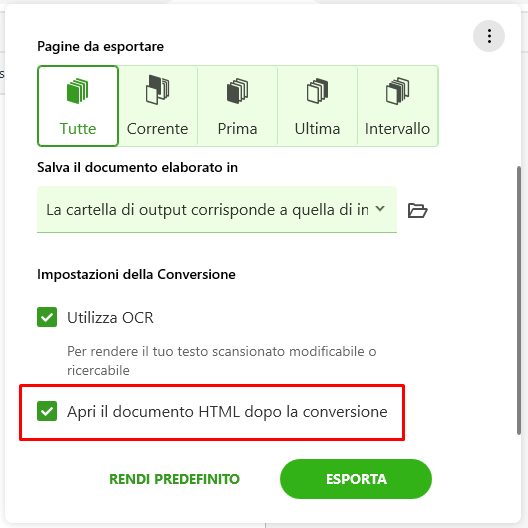Screen dimensions: 528x528
Task: Click RENDI PREDEFINITO link
Action: coord(174,479)
